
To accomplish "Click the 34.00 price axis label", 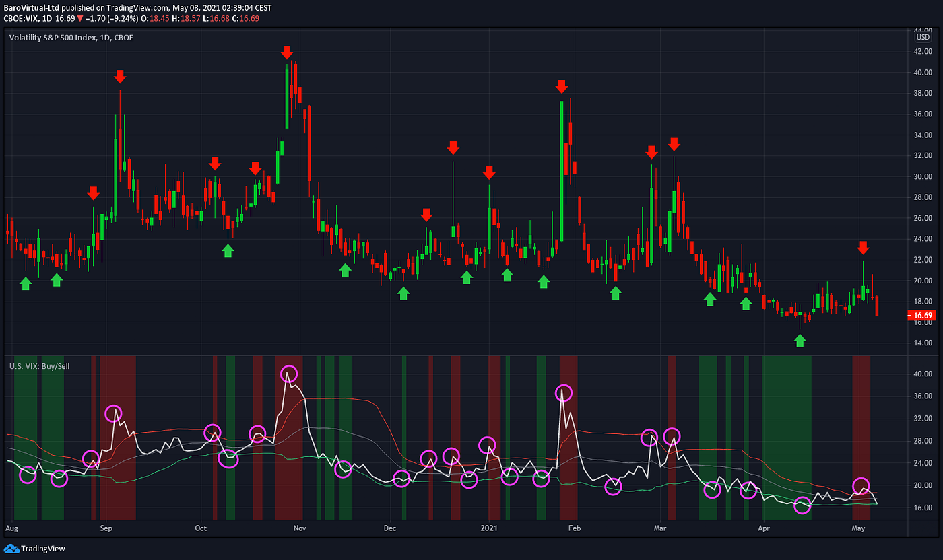I will [922, 135].
